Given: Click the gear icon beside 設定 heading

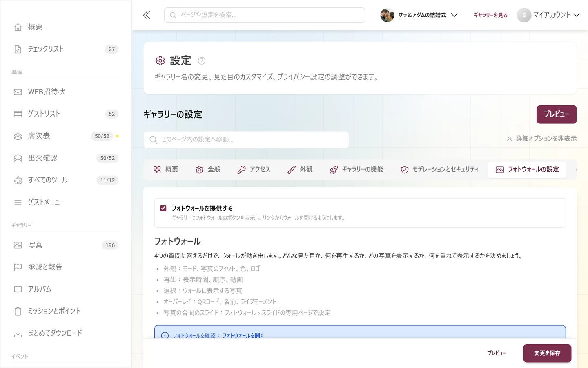Looking at the screenshot, I should tap(160, 61).
